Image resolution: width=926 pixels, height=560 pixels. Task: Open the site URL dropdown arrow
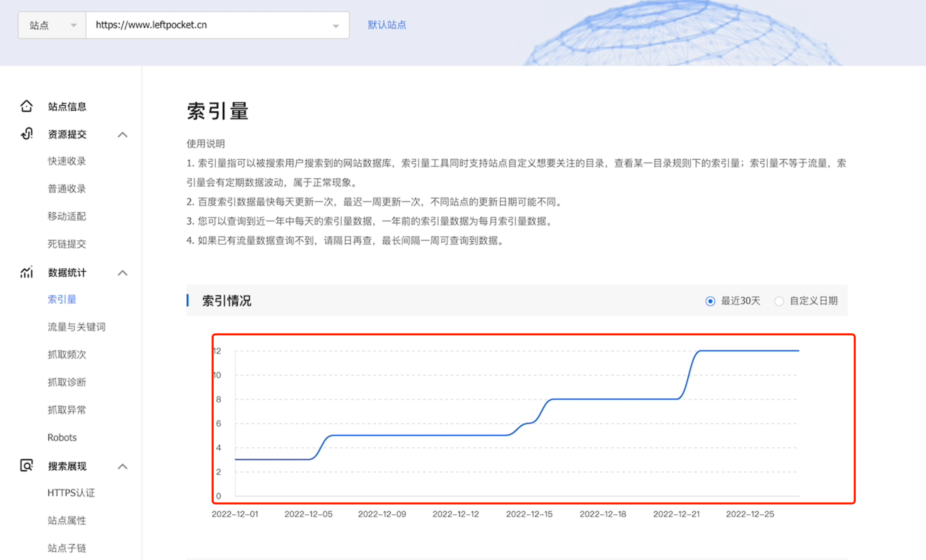336,26
